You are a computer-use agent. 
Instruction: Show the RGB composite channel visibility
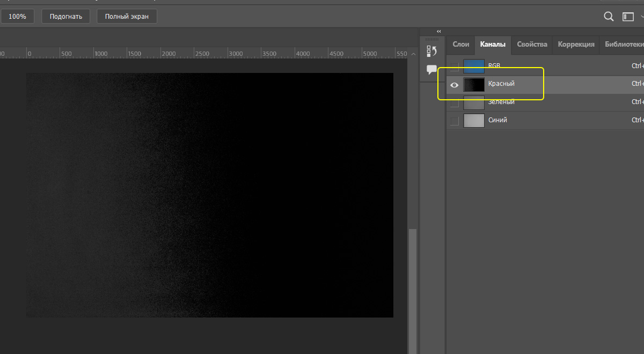point(455,67)
